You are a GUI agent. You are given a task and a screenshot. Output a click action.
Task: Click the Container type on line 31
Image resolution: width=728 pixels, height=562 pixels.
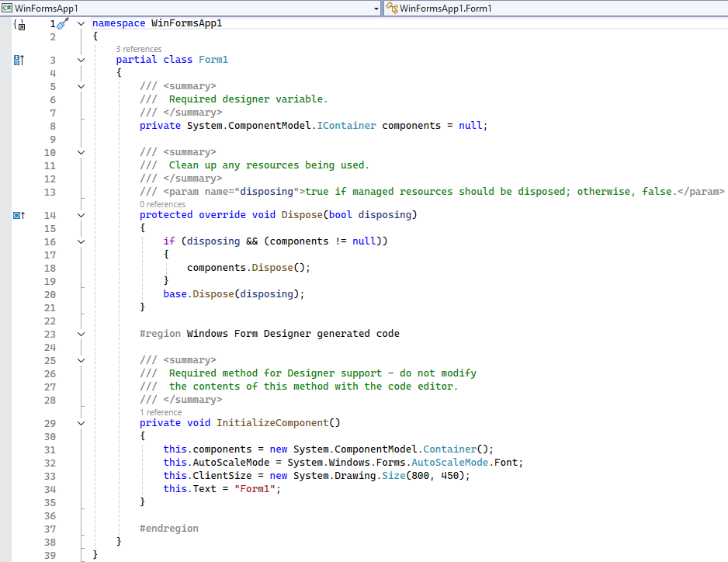coord(450,449)
